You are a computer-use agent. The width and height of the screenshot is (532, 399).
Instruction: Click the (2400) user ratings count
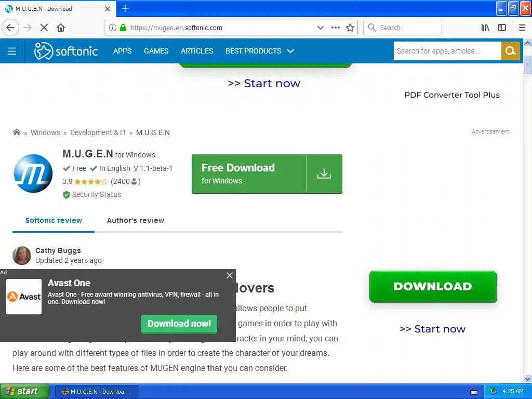click(x=126, y=181)
